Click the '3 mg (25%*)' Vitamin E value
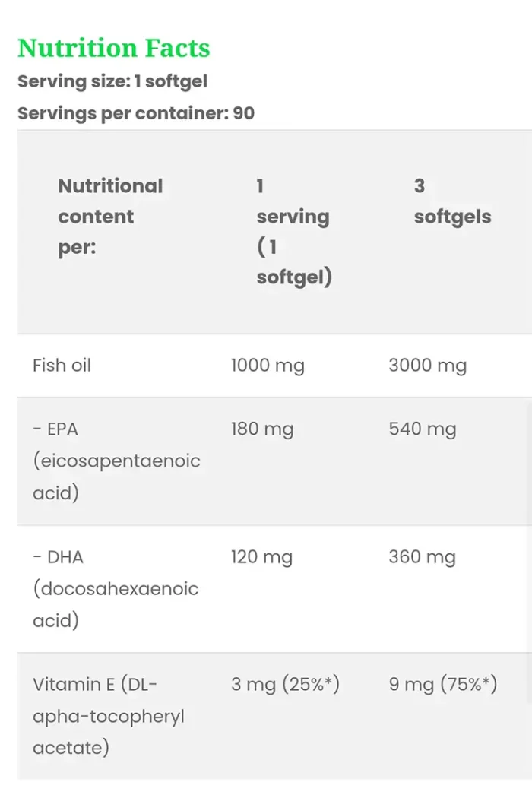This screenshot has width=532, height=798. click(x=285, y=685)
